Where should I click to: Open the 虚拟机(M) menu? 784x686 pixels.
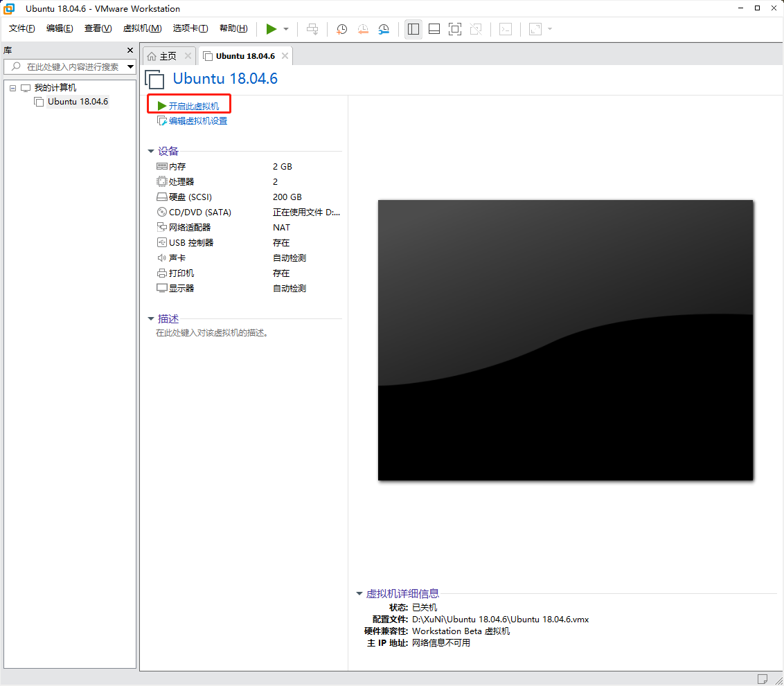[143, 28]
